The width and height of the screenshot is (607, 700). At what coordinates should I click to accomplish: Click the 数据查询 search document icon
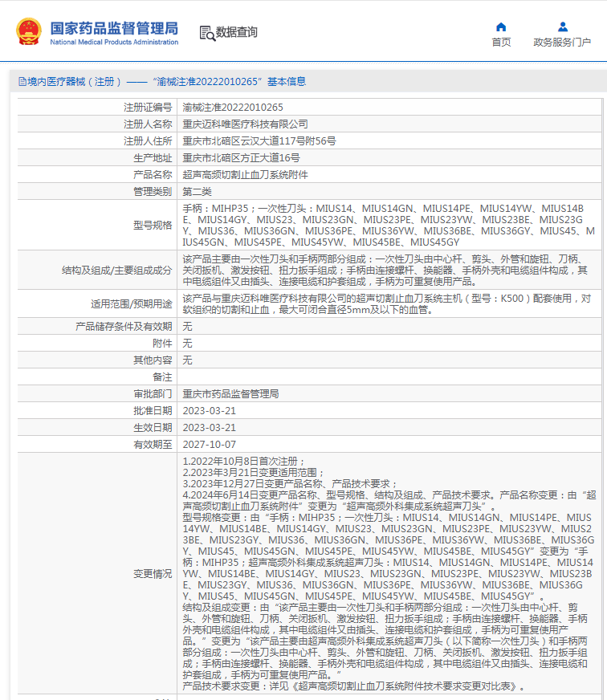click(207, 33)
